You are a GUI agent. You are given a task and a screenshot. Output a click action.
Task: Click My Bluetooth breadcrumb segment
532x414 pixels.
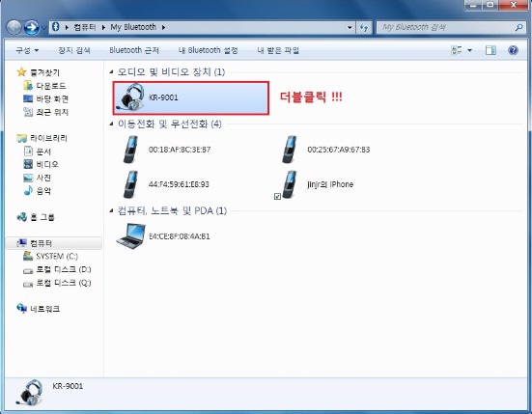click(x=133, y=27)
